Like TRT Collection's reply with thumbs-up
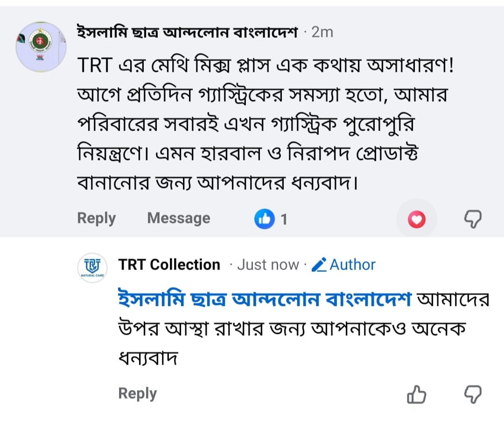Viewport: 504px width, 421px height. (x=417, y=394)
